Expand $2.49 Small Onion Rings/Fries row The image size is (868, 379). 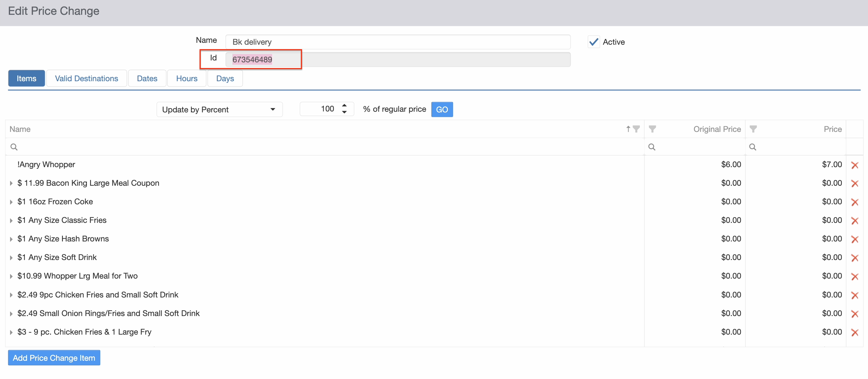pos(11,314)
